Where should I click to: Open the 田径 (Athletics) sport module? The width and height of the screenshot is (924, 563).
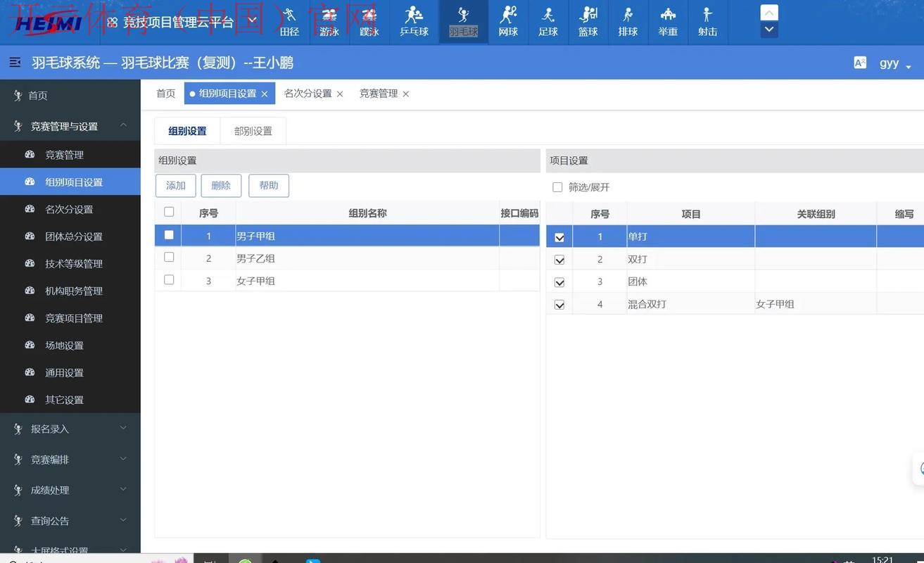289,21
